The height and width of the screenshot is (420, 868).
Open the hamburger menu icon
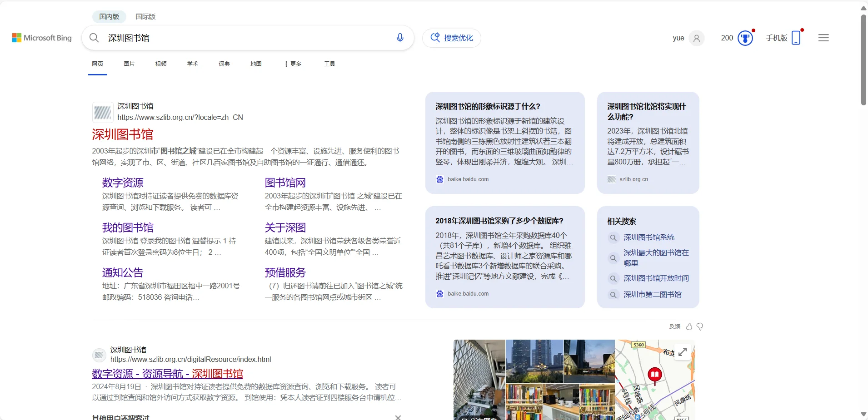pos(823,38)
